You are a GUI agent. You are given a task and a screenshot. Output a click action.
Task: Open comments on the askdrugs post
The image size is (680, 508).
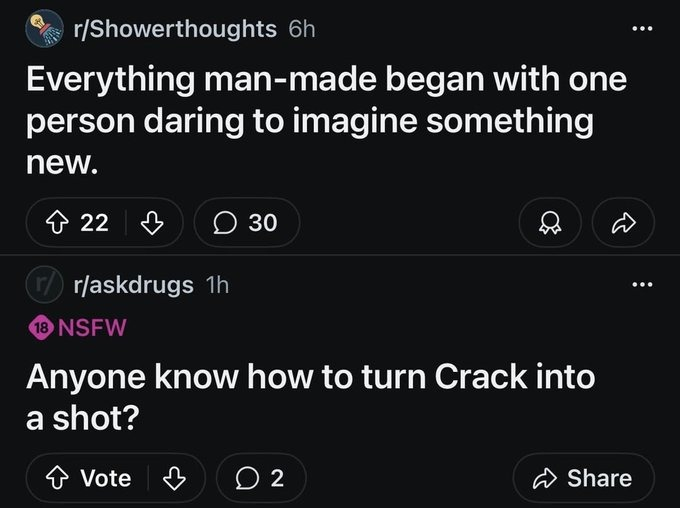(x=263, y=478)
